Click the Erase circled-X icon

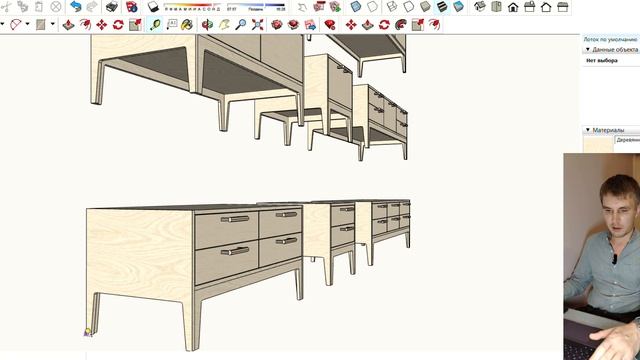coord(56,7)
